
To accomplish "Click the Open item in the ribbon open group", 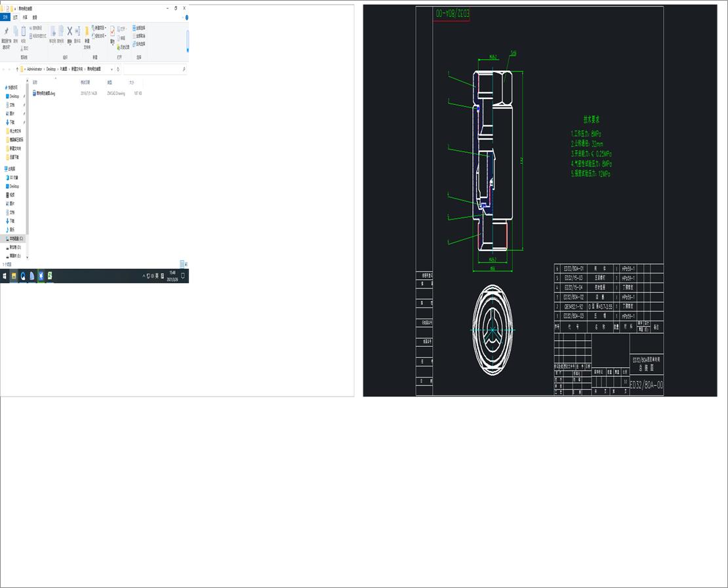I will (122, 29).
